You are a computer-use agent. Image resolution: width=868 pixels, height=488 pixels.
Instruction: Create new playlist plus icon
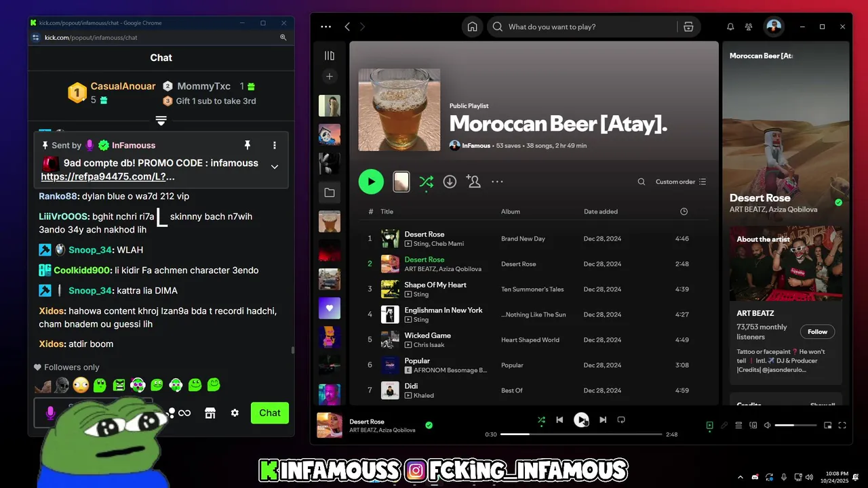point(330,77)
